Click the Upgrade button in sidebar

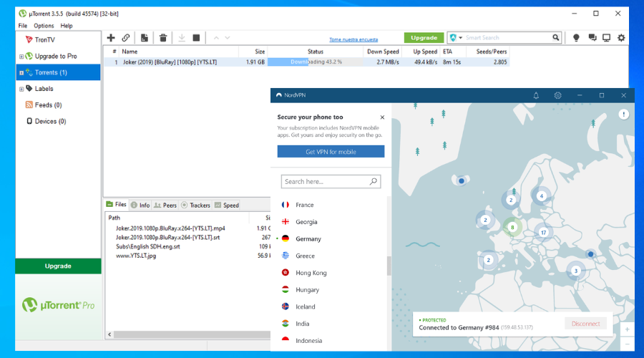point(58,266)
